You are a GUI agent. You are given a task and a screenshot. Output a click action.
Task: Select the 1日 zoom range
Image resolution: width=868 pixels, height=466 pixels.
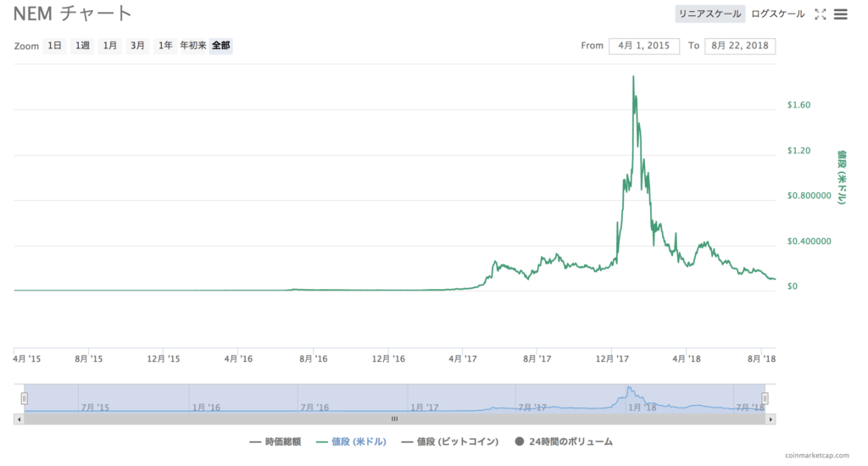click(x=54, y=46)
